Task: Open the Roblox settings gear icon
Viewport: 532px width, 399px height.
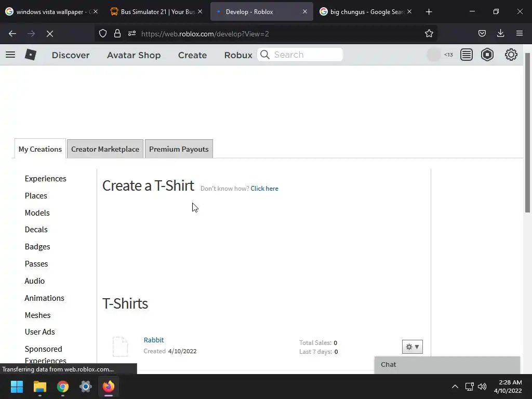Action: pos(511,55)
